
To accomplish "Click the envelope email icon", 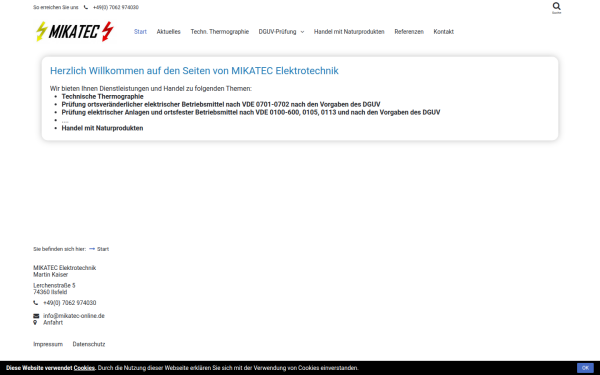I will click(x=36, y=316).
